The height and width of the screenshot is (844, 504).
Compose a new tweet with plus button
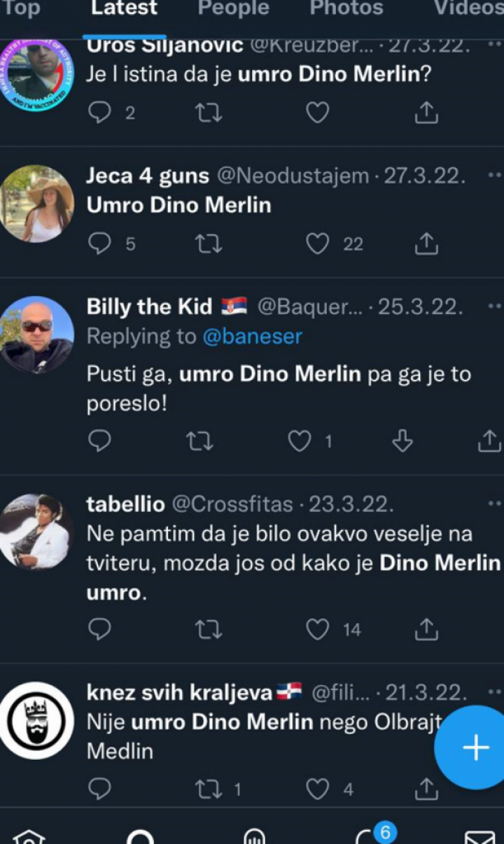tap(475, 748)
